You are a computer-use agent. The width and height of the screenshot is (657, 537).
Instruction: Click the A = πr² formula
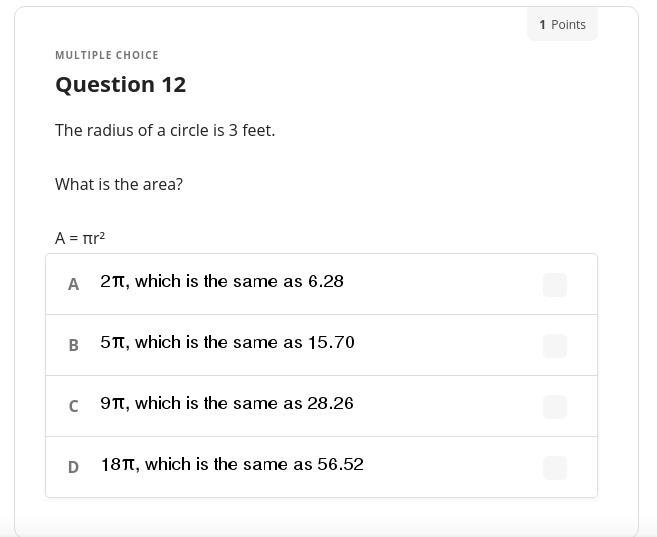[80, 238]
